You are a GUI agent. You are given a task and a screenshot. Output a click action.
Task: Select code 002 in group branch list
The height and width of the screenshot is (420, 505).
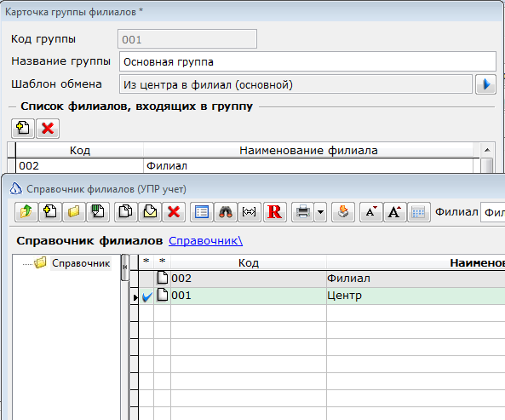tap(79, 166)
